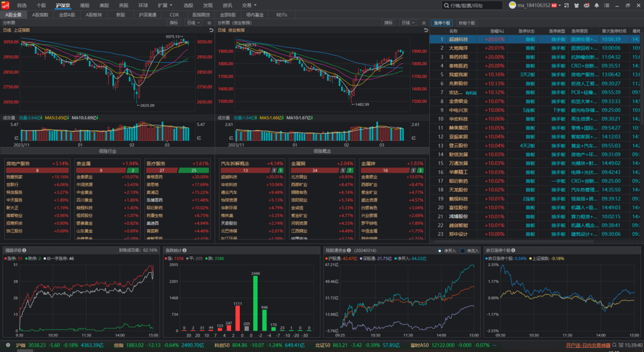644x352 pixels.
Task: Select the 净买入 radio button
Action: (x=439, y=250)
